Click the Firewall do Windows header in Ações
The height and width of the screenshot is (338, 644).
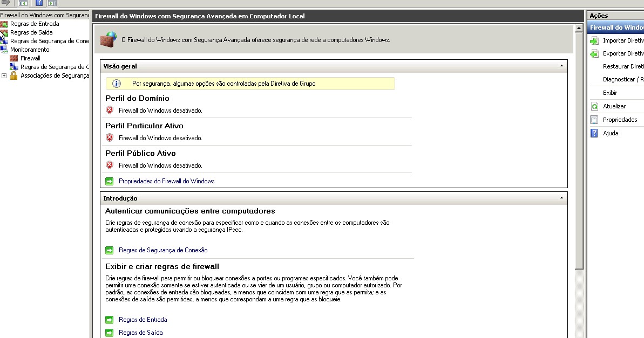616,27
